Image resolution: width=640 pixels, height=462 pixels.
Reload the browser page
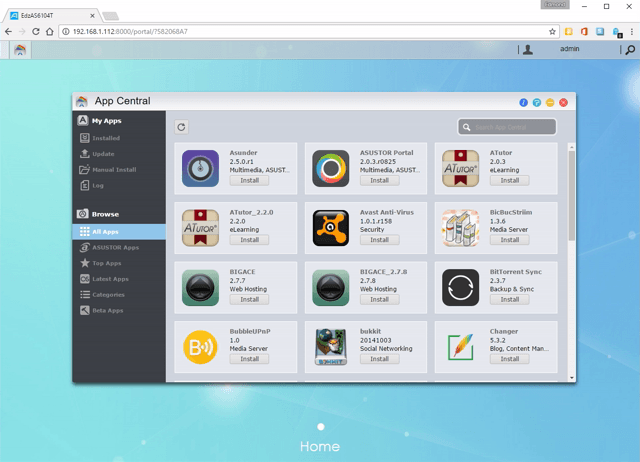[x=36, y=31]
